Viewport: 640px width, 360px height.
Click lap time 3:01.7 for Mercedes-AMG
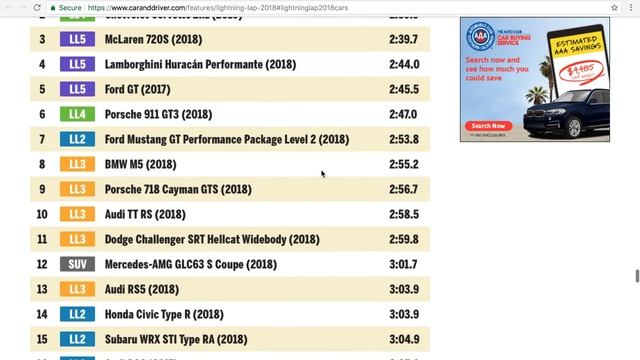(403, 264)
